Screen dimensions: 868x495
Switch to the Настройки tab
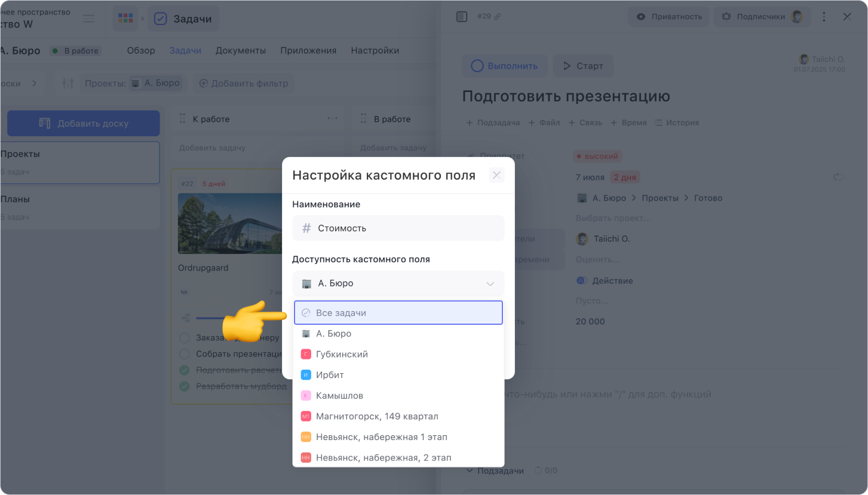pos(375,51)
